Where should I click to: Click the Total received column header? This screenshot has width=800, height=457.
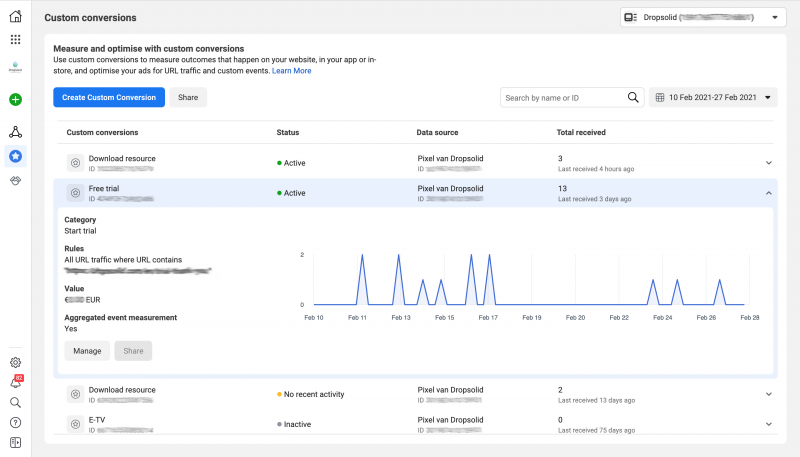tap(581, 132)
